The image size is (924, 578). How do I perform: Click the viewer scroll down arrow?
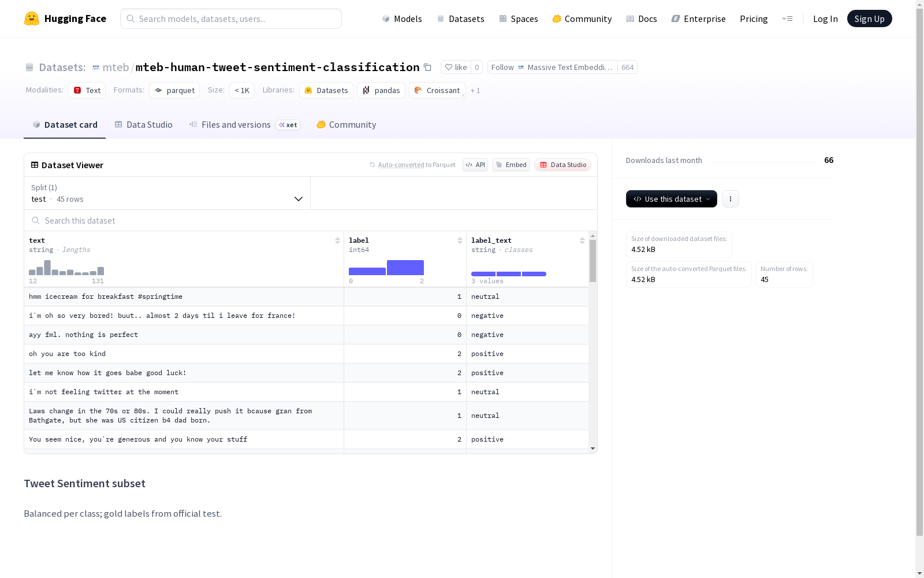593,449
